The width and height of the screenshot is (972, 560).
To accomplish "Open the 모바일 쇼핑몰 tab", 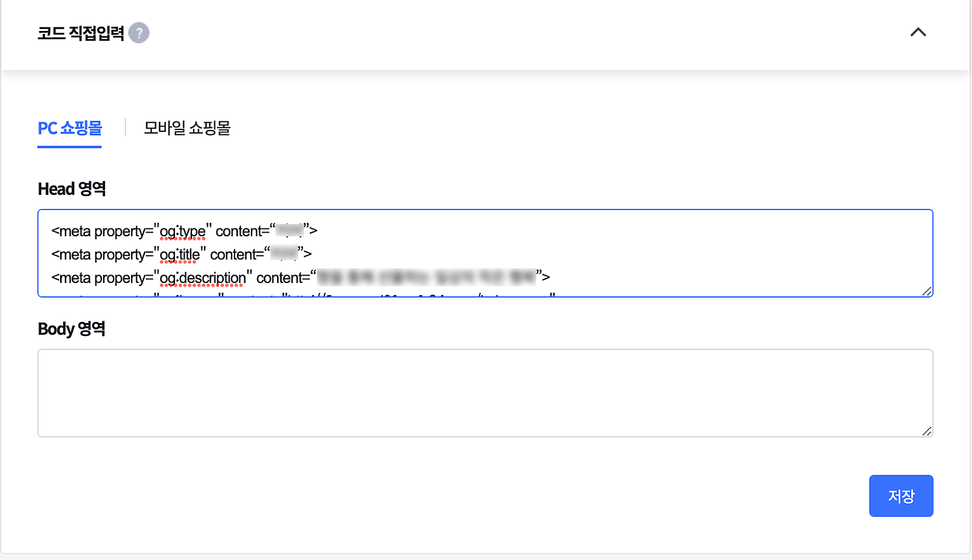I will [x=187, y=128].
